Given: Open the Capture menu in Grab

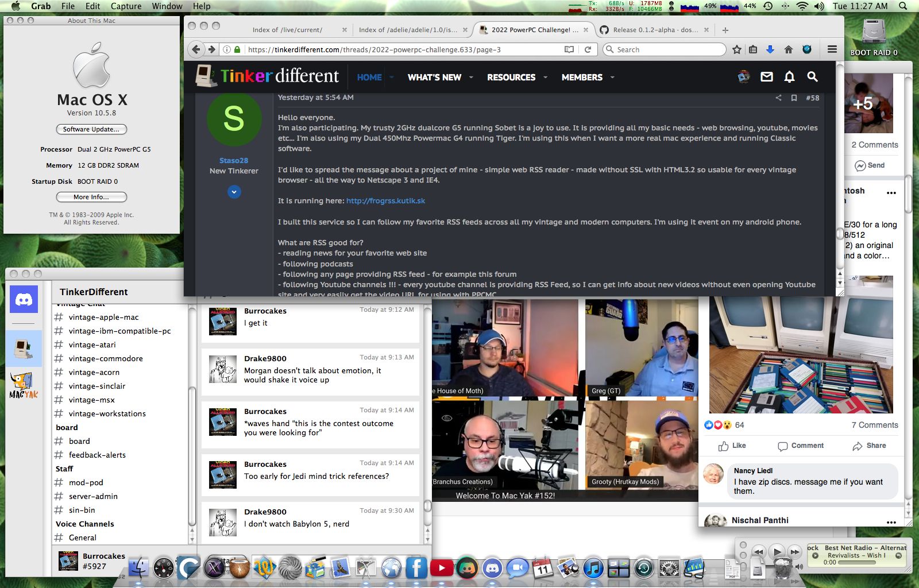Looking at the screenshot, I should pos(126,6).
